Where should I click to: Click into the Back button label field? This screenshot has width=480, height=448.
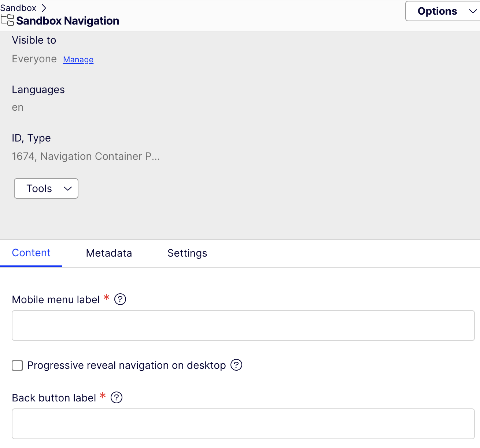(x=243, y=424)
